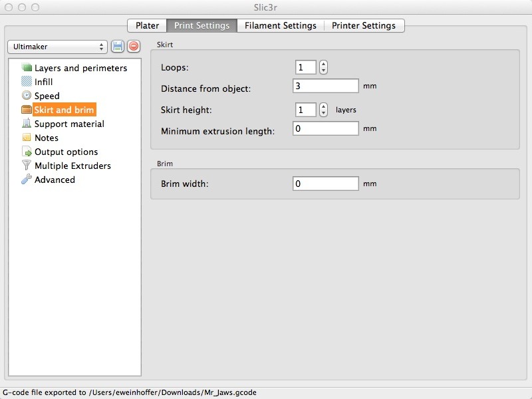The image size is (532, 399).
Task: Click the Skirt group heading
Action: (x=165, y=45)
